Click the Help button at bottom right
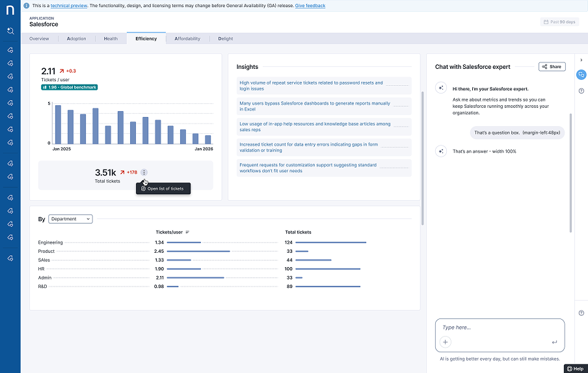This screenshot has height=373, width=588. tap(576, 368)
